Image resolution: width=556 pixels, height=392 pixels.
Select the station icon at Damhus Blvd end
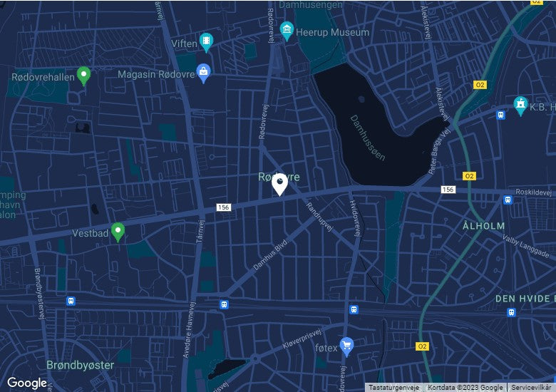click(x=224, y=304)
